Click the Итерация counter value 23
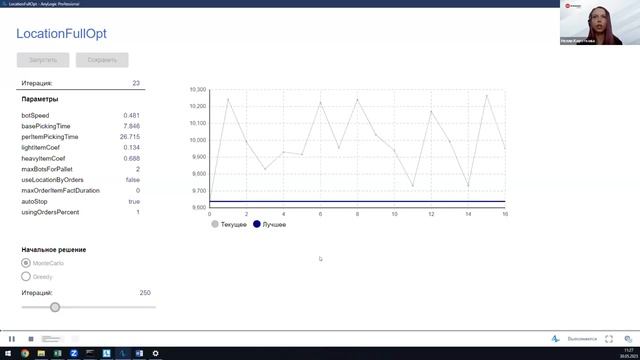This screenshot has width=640, height=360. (136, 83)
